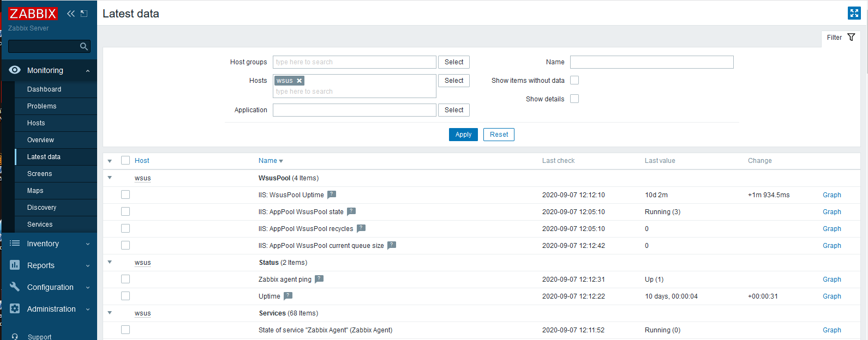
Task: Click the Configuration wrench icon
Action: pyautogui.click(x=15, y=287)
